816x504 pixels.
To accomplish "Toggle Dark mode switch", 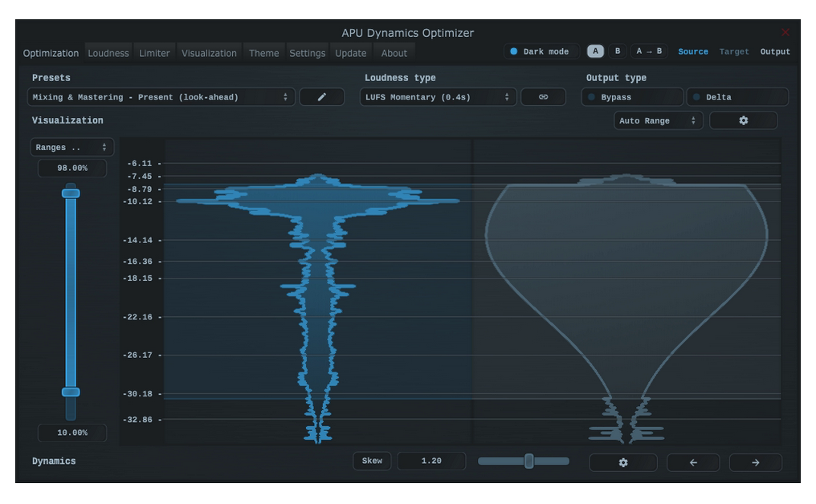I will pyautogui.click(x=541, y=51).
